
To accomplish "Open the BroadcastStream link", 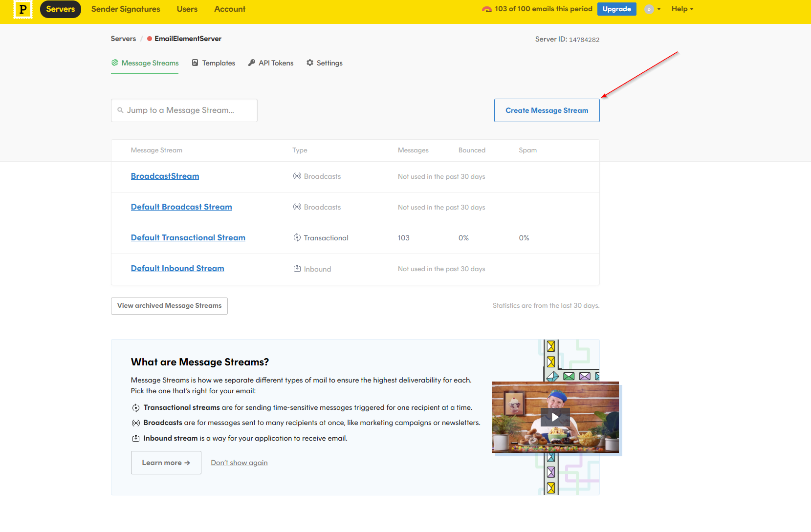I will click(165, 176).
